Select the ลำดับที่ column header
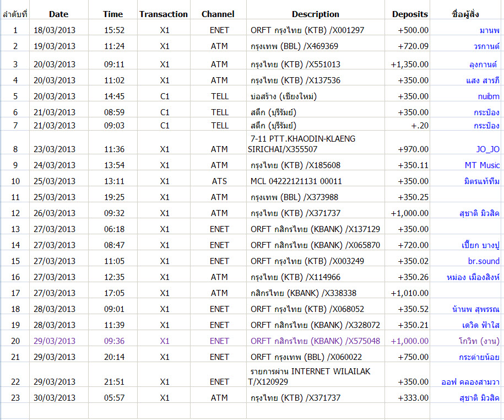The width and height of the screenshot is (504, 420). [x=15, y=14]
